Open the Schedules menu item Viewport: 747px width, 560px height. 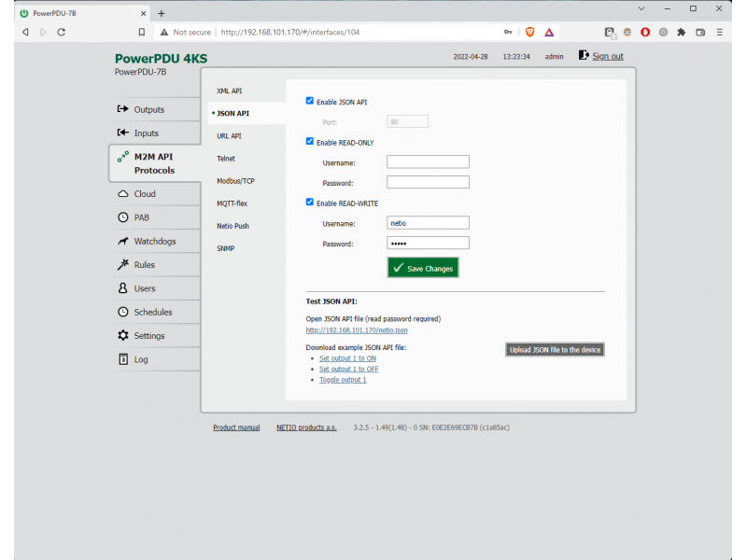pyautogui.click(x=153, y=313)
